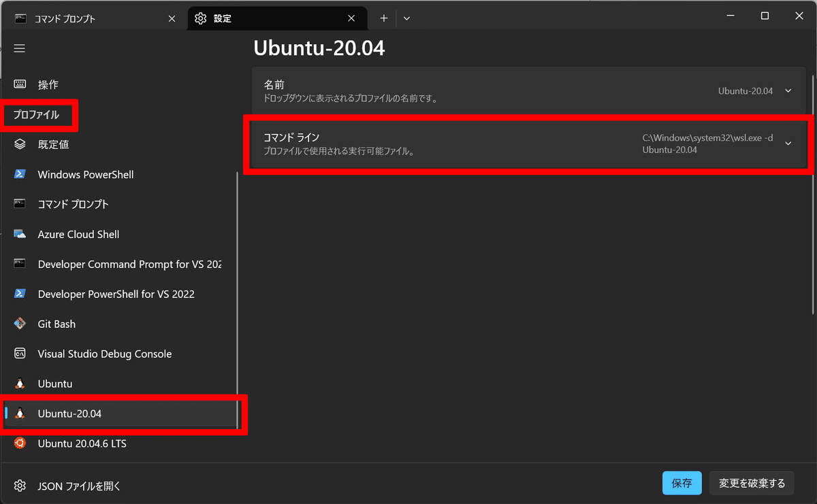Click the Git Bash icon
This screenshot has height=504, width=817.
(20, 324)
